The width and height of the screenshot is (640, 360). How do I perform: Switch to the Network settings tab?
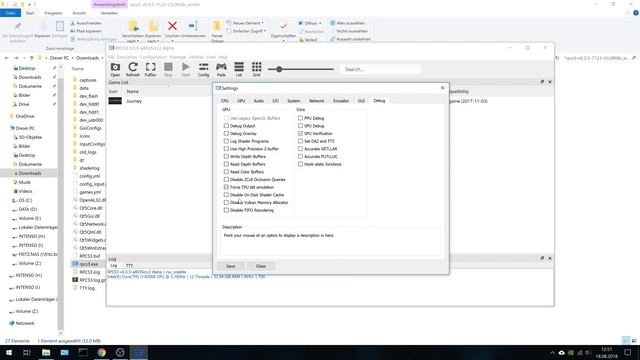316,101
